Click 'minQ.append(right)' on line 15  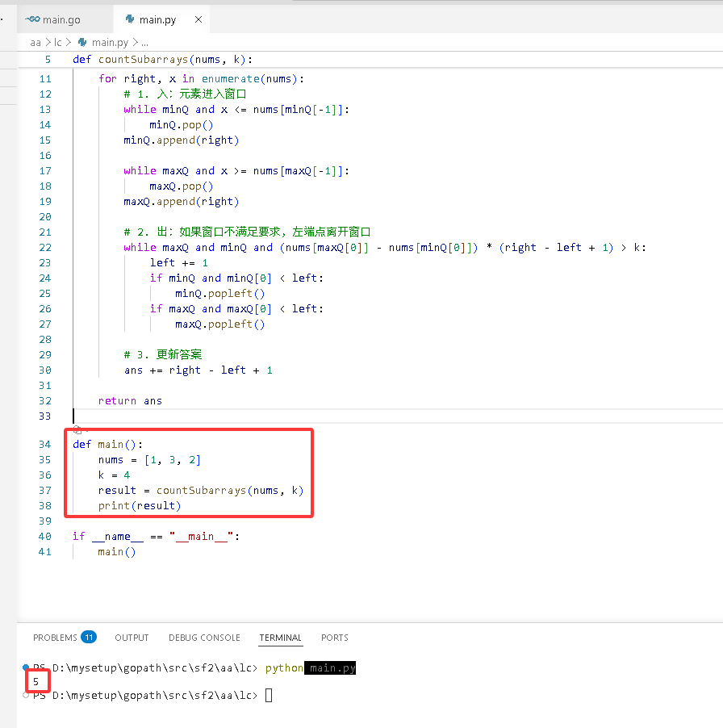pyautogui.click(x=181, y=140)
